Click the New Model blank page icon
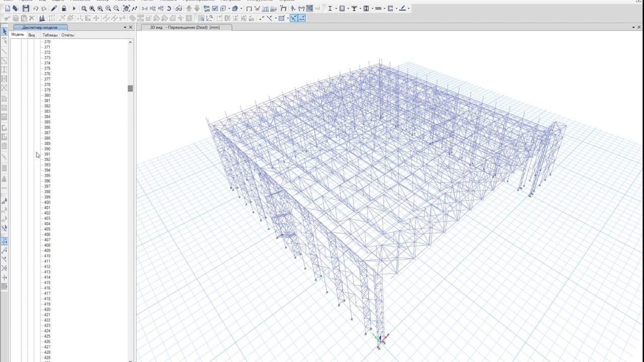The image size is (644, 362). (7, 9)
